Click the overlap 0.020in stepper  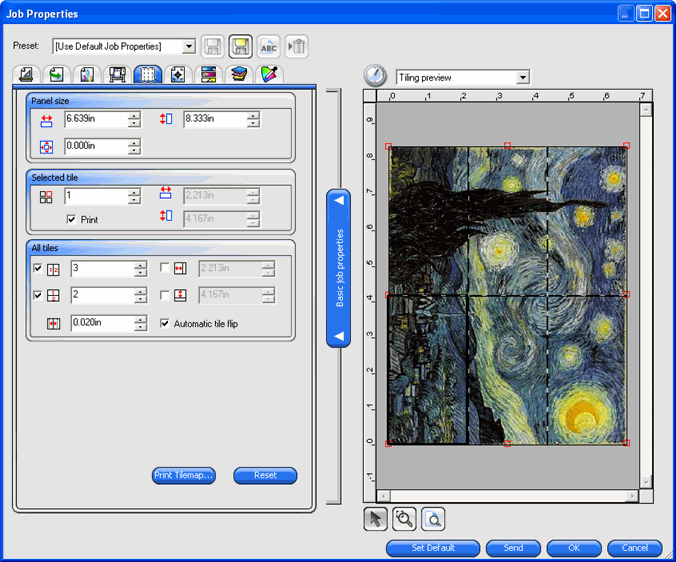coord(141,323)
